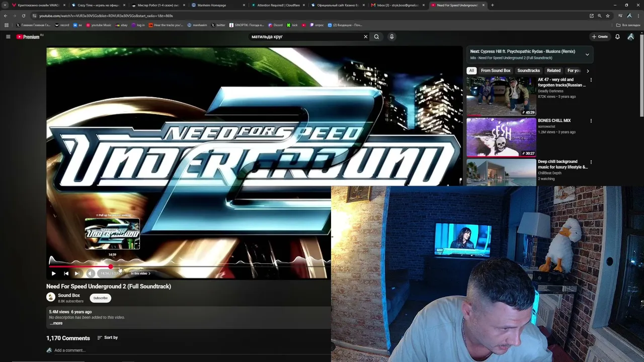Open the Discord bookmark
This screenshot has width=644, height=362.
(x=275, y=25)
